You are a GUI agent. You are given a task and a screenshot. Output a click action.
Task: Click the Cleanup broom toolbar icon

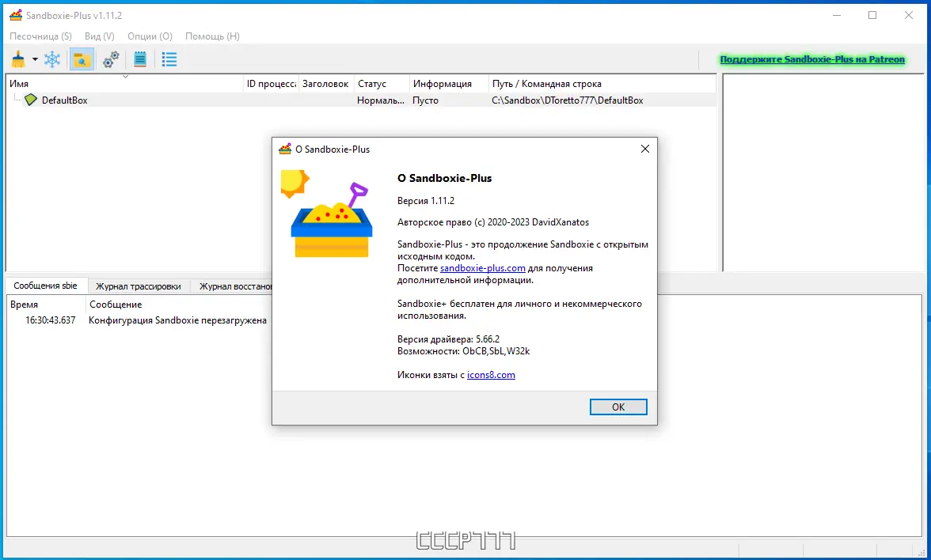click(x=18, y=59)
